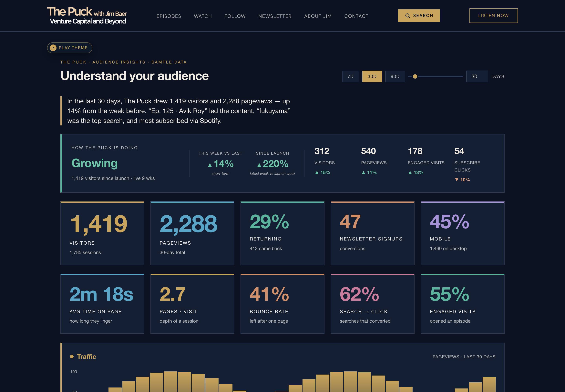Open the Contact nav link
565x392 pixels.
[356, 16]
